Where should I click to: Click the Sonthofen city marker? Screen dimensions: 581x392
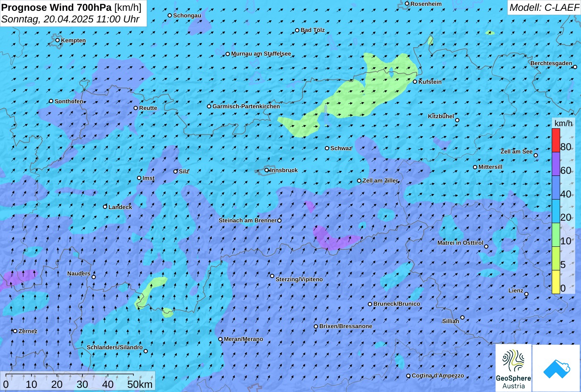pos(51,101)
